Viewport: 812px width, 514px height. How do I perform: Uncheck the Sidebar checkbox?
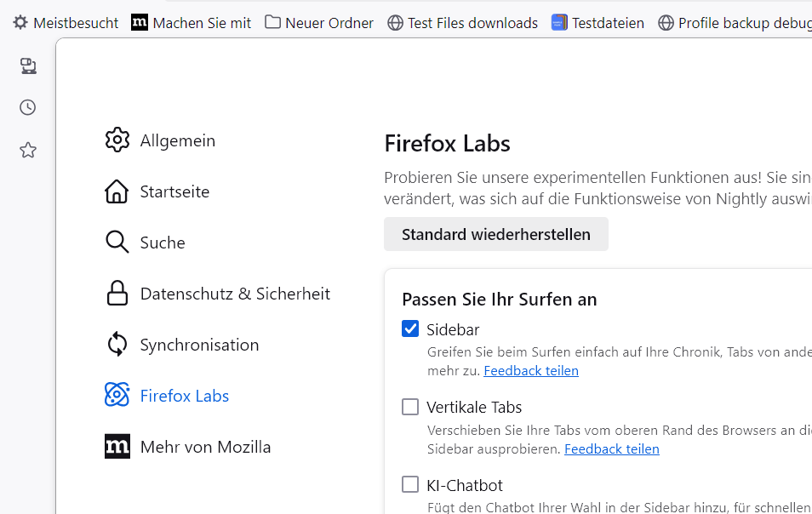point(410,329)
